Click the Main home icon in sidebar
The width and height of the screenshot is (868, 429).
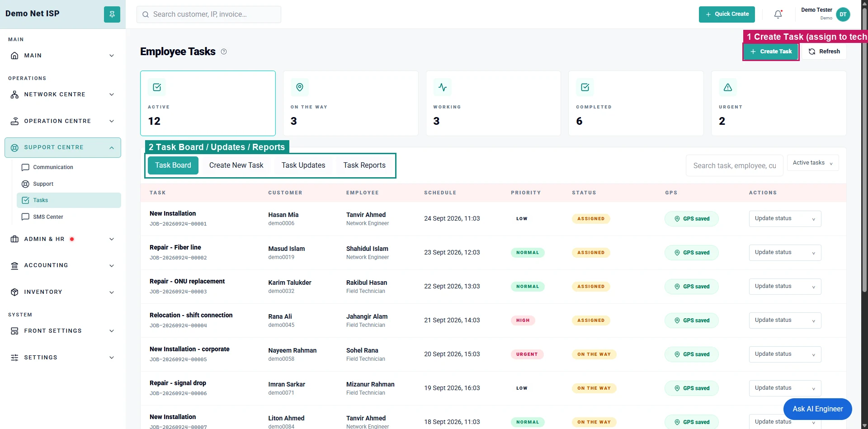coord(14,56)
